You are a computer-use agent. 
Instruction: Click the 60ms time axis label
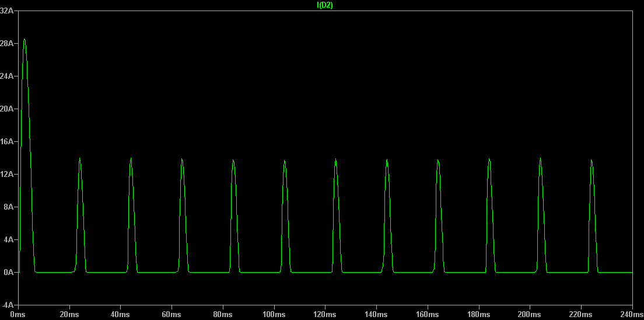172,315
